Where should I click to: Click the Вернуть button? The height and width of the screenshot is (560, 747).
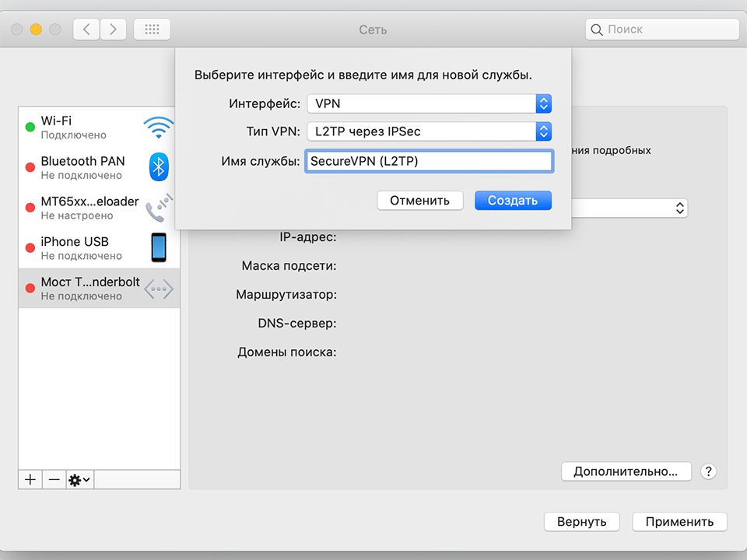(581, 521)
